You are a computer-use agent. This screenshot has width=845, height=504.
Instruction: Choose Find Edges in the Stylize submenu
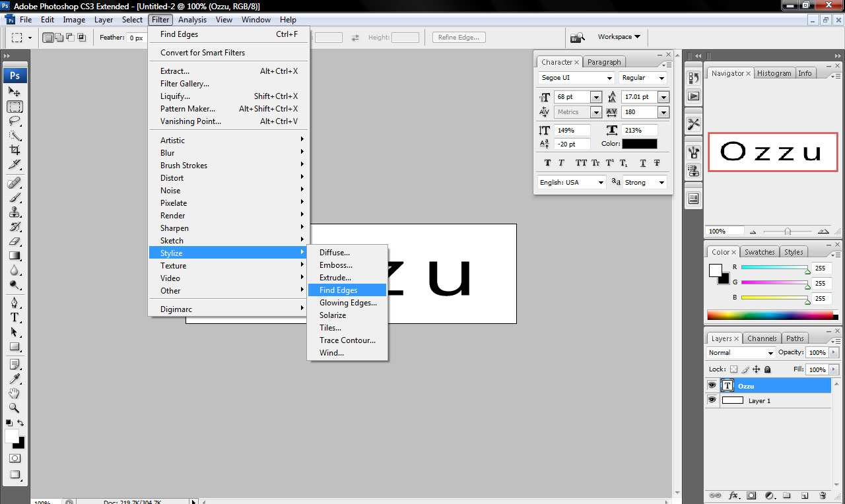(x=347, y=290)
